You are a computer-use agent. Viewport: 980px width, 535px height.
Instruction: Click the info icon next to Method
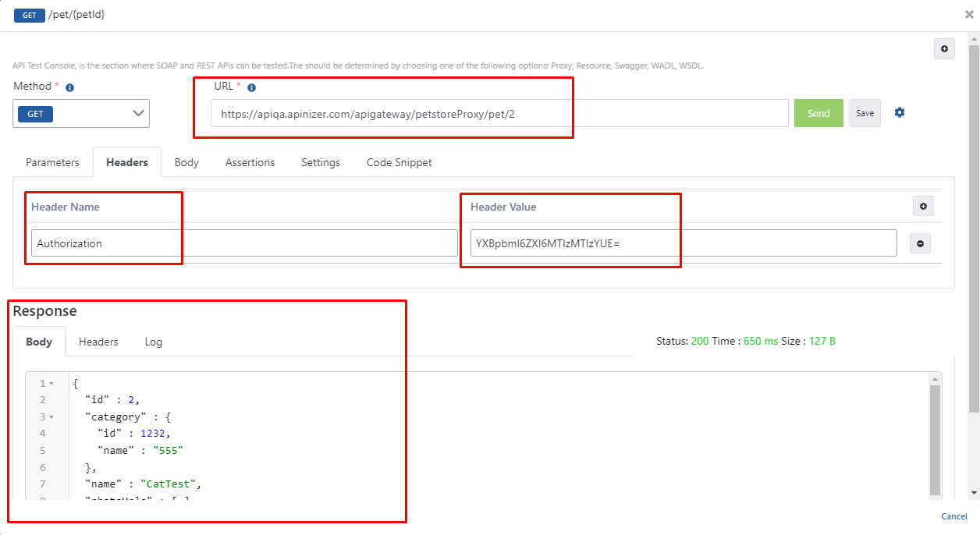coord(69,88)
